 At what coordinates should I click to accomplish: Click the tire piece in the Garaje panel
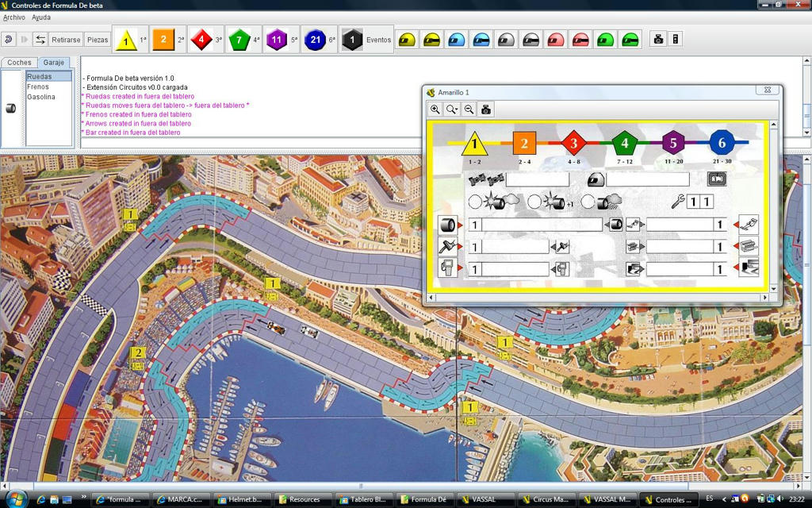pos(10,108)
